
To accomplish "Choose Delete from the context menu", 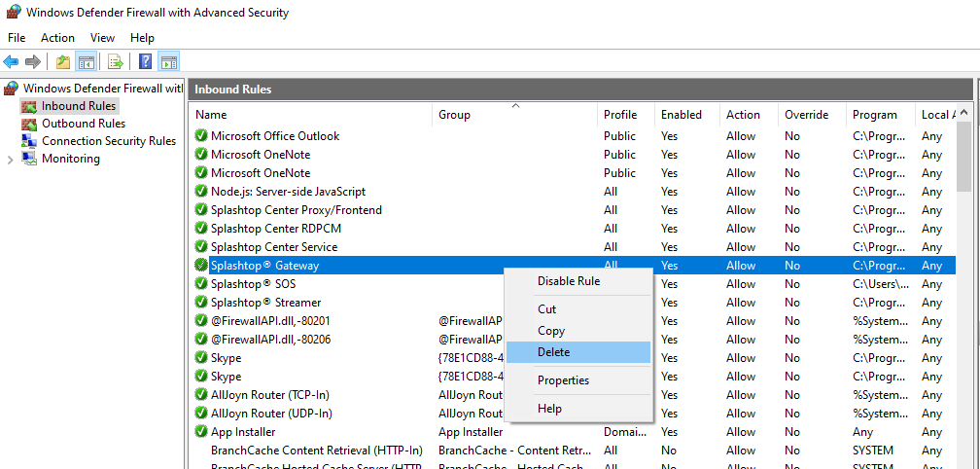I will (x=553, y=352).
